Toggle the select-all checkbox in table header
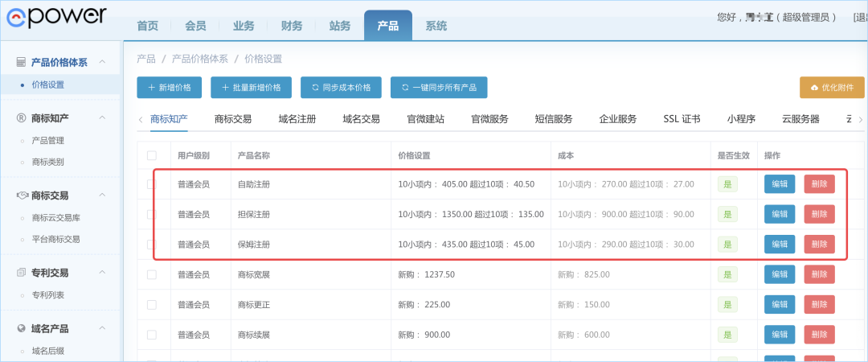This screenshot has height=362, width=868. [x=152, y=155]
